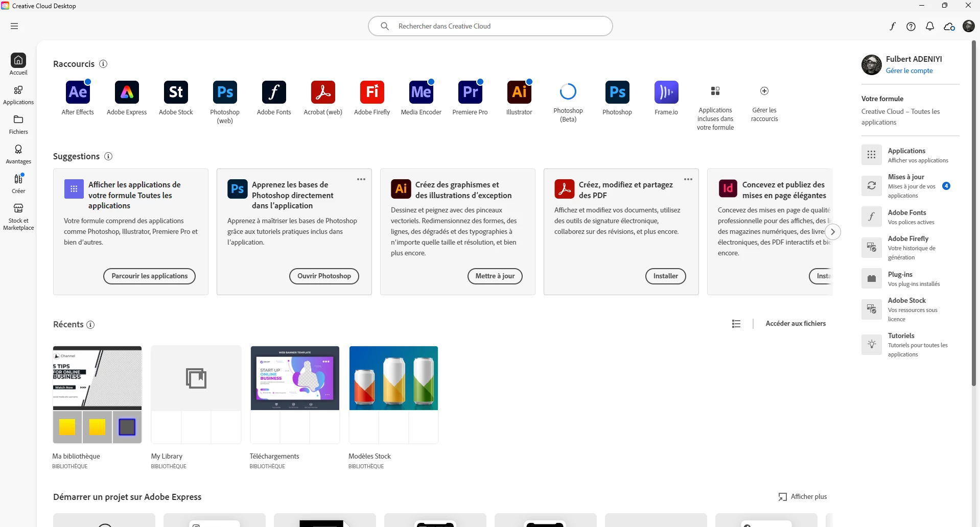Viewport: 980px width, 527px height.
Task: Open Stock et Marketplace in sidebar
Action: pos(18,217)
